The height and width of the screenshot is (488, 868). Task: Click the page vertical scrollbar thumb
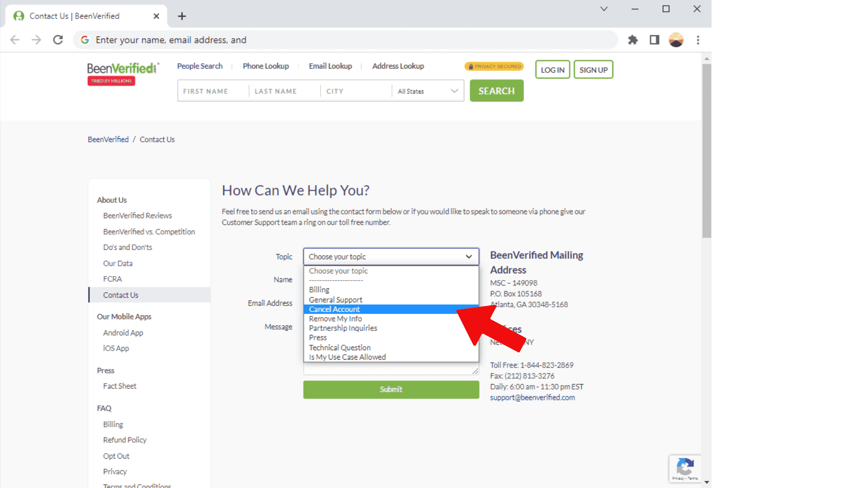point(707,150)
